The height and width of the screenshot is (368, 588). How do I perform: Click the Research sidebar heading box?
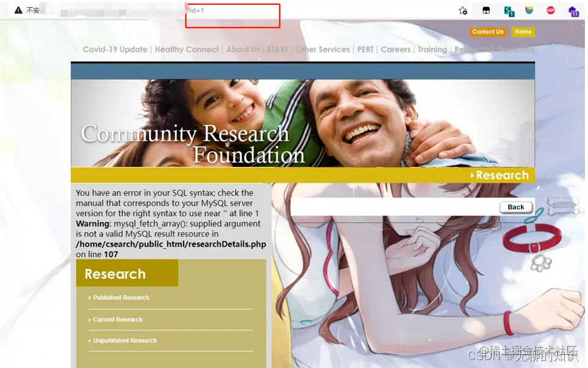tap(127, 273)
